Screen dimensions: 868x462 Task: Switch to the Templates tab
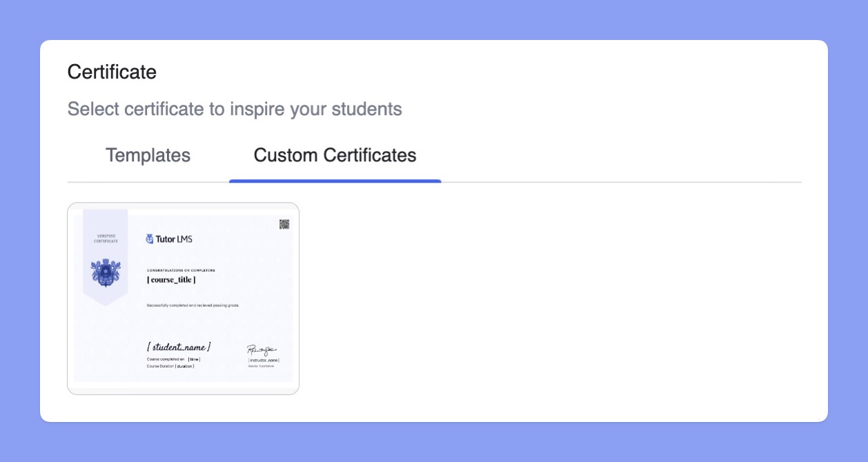tap(148, 155)
